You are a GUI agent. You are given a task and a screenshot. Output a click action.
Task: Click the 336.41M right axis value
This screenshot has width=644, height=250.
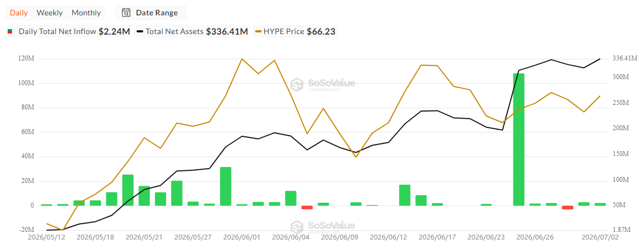click(625, 58)
